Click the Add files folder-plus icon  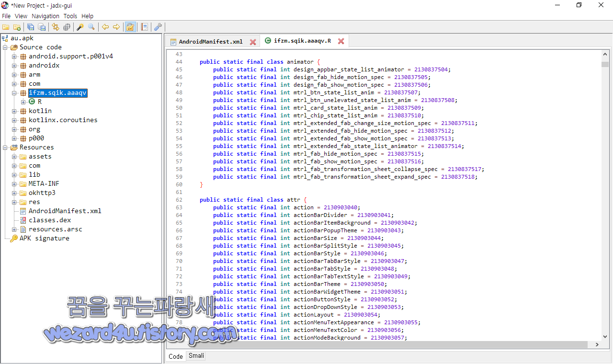click(17, 27)
